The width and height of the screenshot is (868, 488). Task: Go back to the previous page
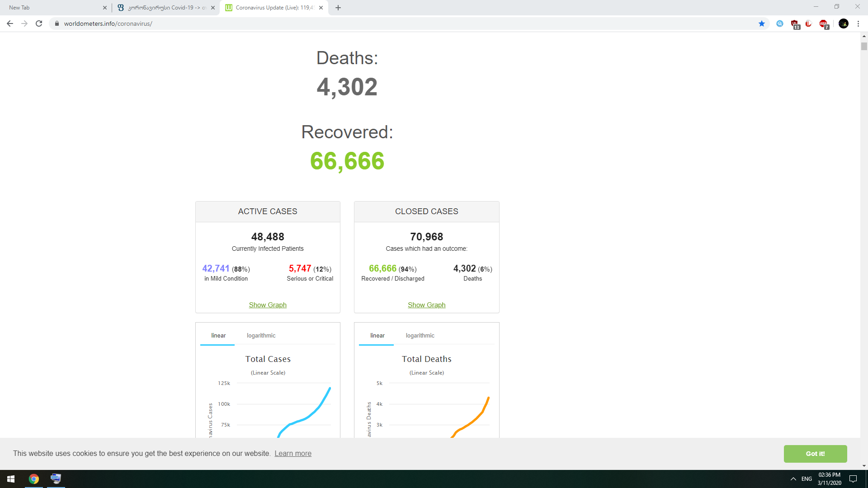point(10,23)
